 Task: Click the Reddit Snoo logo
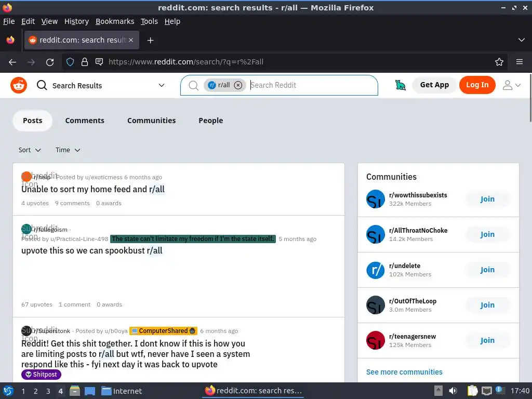[19, 85]
